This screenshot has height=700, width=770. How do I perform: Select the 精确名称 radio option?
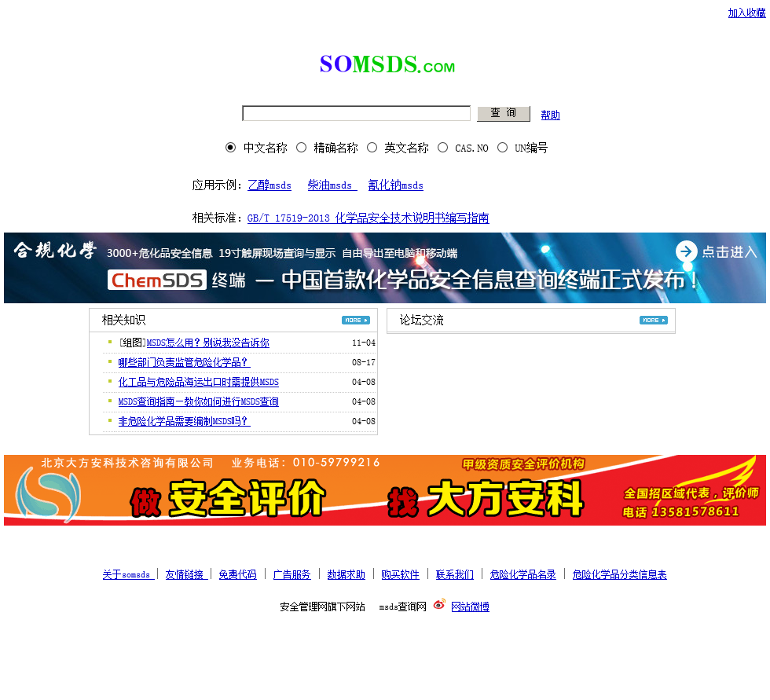point(301,147)
